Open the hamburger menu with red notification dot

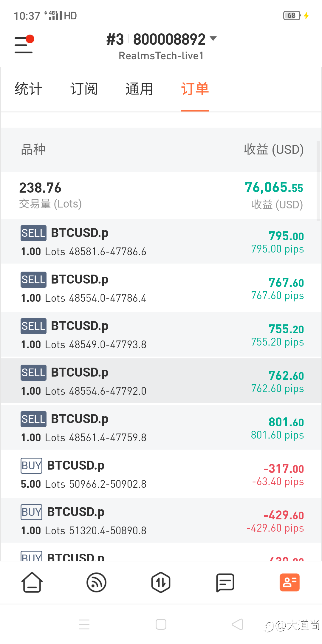coord(24,44)
